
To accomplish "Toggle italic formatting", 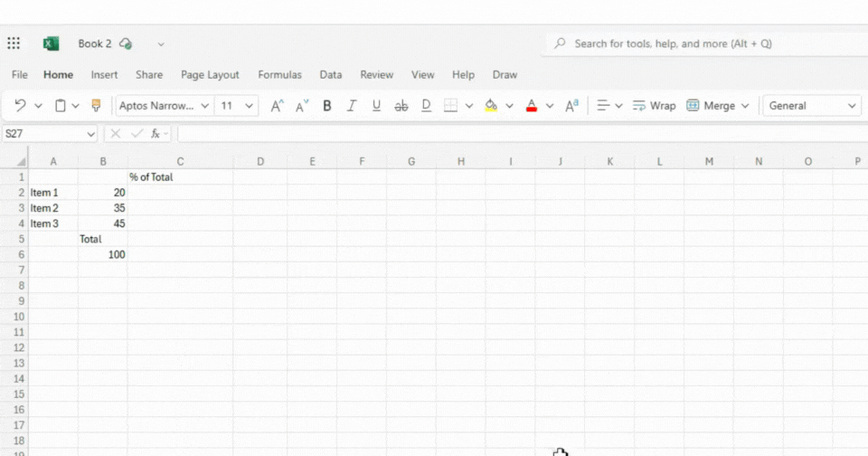I will point(352,105).
